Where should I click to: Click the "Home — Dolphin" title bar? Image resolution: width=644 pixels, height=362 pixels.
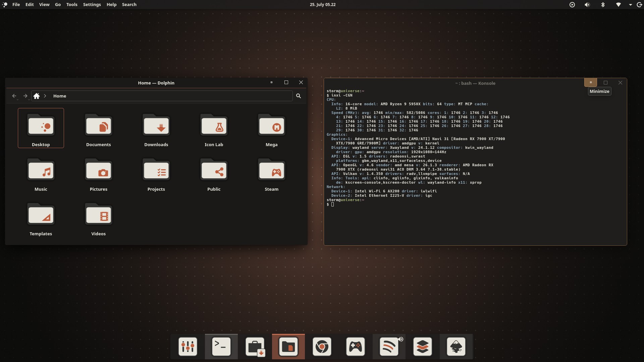tap(156, 83)
